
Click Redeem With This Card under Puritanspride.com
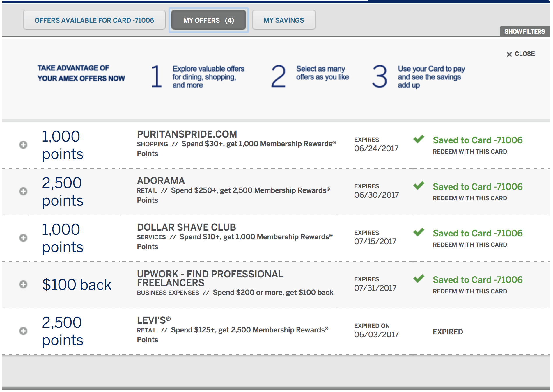(470, 152)
